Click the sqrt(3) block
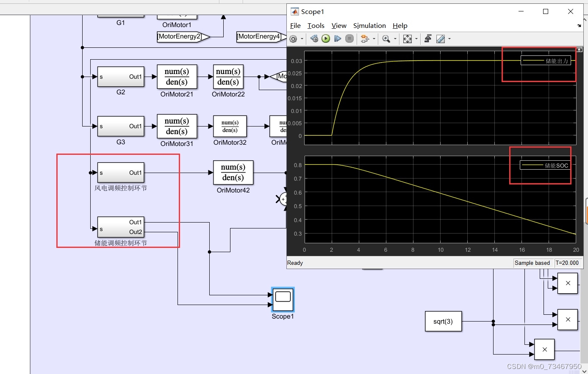 coord(443,322)
